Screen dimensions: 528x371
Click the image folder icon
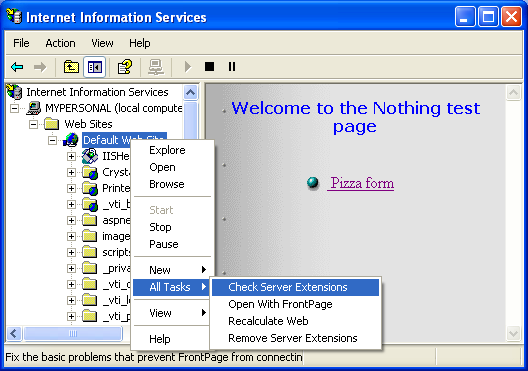coord(90,236)
